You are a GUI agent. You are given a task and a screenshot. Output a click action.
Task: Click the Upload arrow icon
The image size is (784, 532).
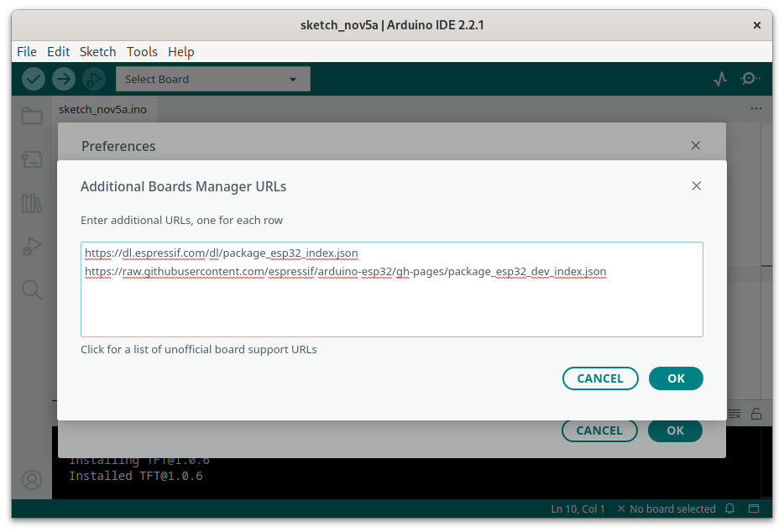click(64, 79)
